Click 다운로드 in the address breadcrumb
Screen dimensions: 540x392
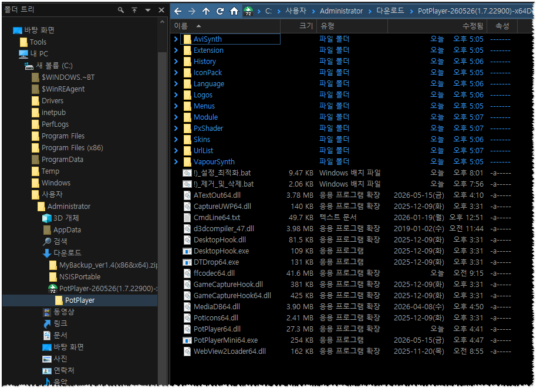click(x=390, y=11)
